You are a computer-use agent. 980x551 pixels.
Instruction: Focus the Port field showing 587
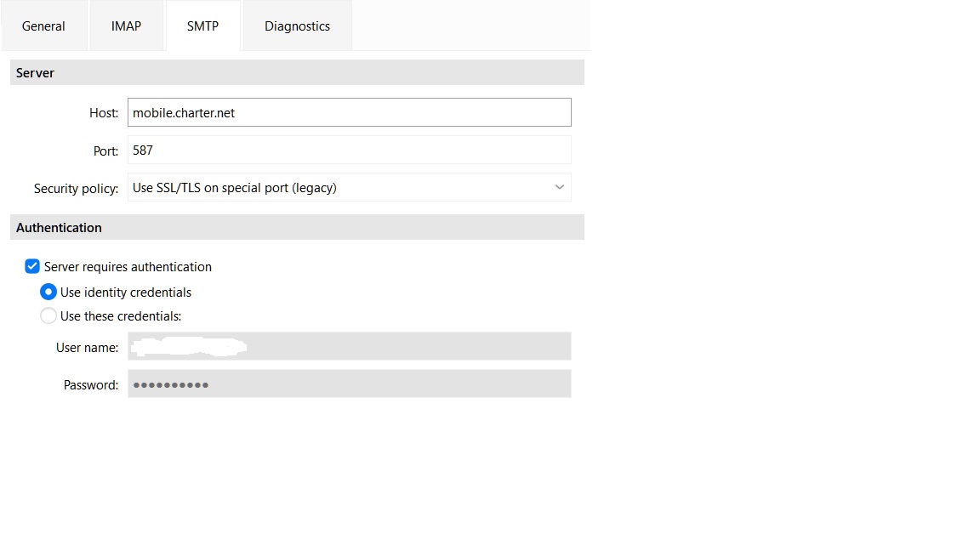pos(350,150)
